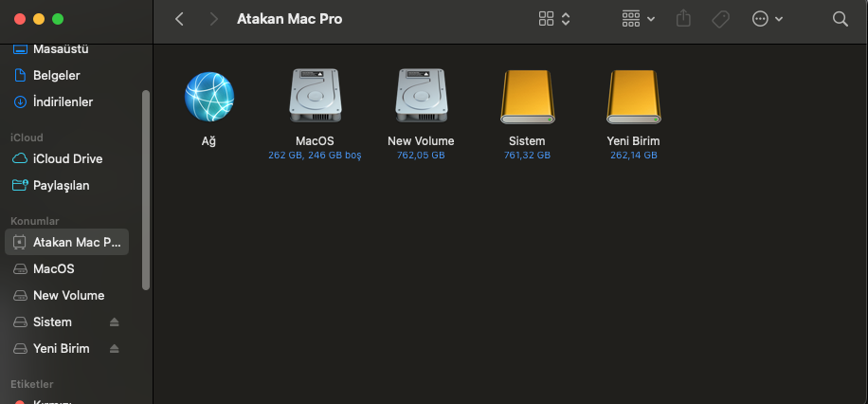868x404 pixels.
Task: Open the Sistem external drive icon
Action: (x=527, y=97)
